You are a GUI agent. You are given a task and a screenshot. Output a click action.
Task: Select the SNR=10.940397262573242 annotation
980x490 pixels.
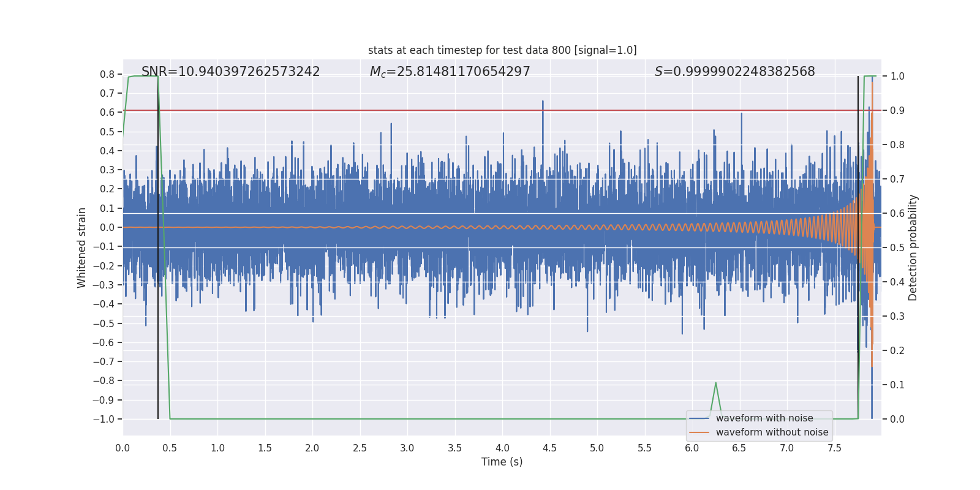(231, 72)
